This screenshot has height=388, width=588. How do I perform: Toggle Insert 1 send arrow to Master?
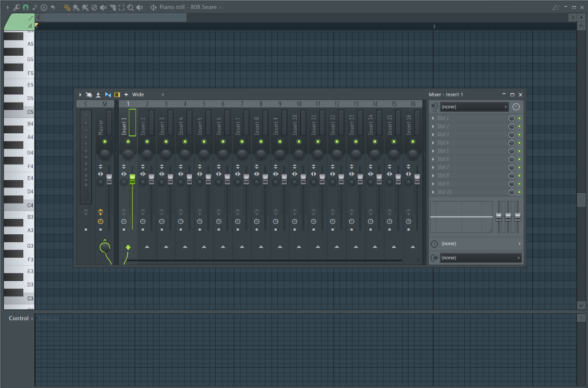128,247
